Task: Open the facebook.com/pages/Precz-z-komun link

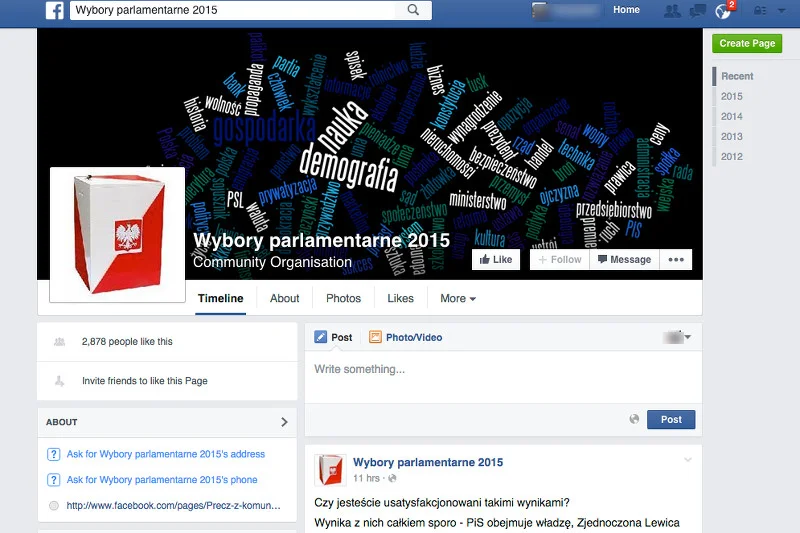Action: tap(173, 505)
